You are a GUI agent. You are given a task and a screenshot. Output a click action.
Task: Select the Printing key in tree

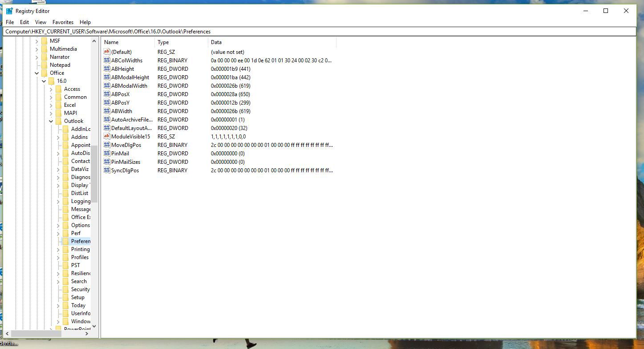coord(80,249)
